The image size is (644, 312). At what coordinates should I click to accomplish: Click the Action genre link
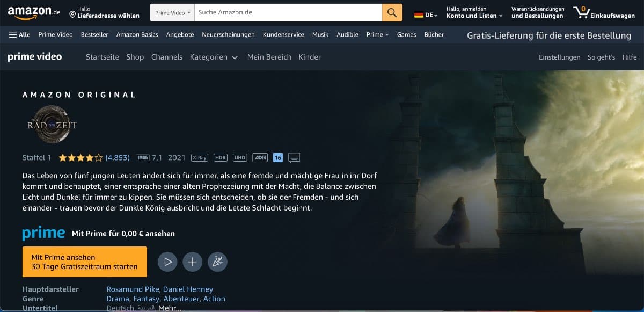coord(215,299)
